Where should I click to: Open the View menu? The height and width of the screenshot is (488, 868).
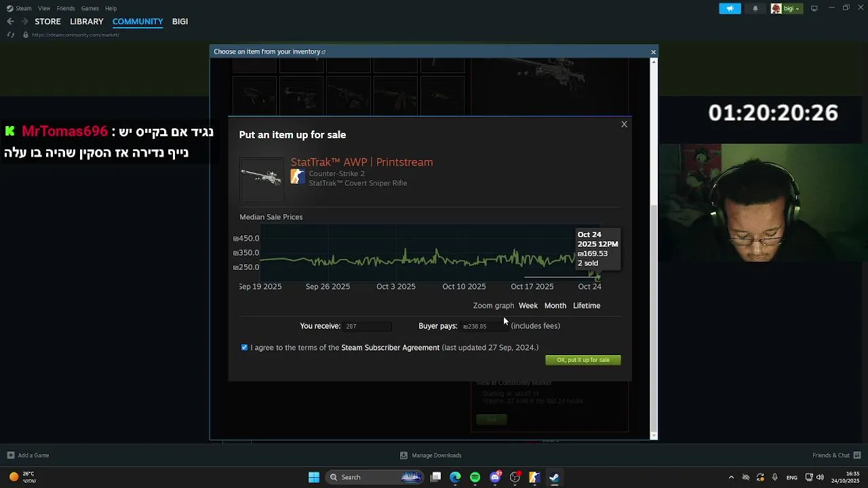44,8
